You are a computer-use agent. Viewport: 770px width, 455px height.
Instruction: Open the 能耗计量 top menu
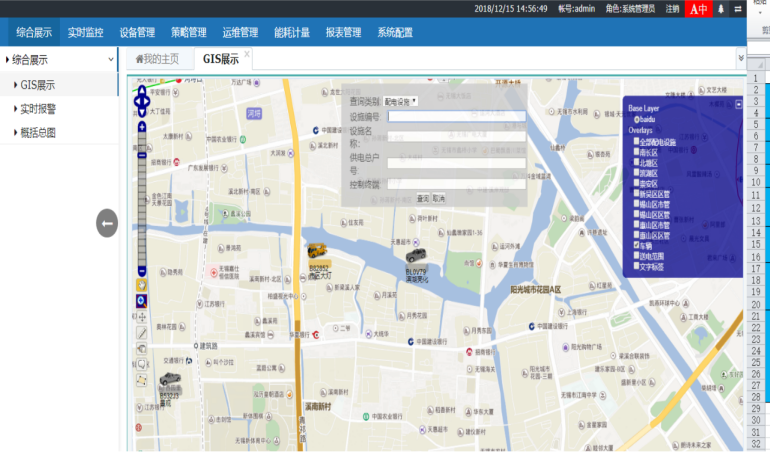pos(292,32)
